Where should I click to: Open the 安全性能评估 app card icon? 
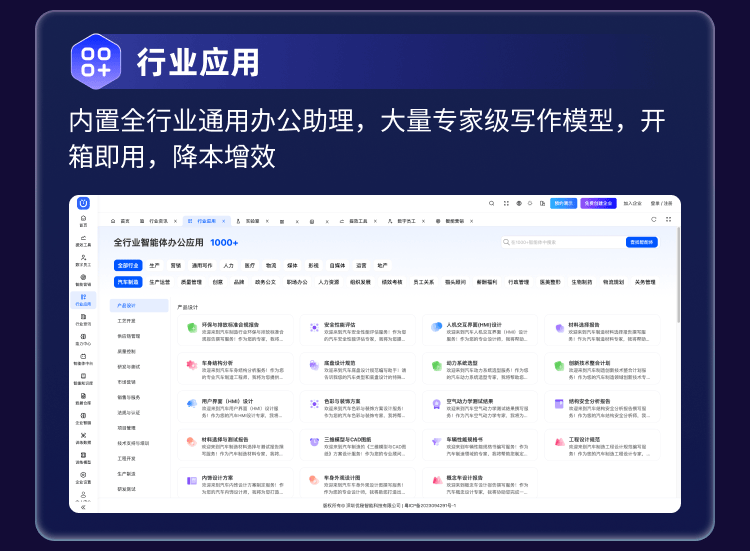pos(313,327)
